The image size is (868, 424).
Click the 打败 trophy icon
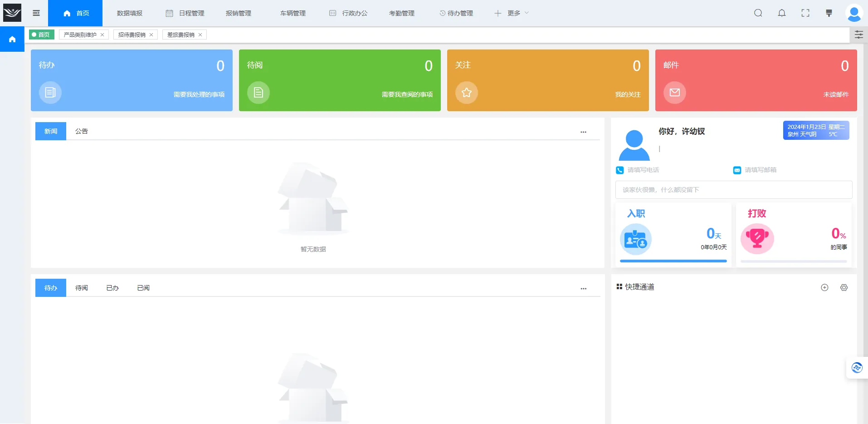click(x=757, y=239)
